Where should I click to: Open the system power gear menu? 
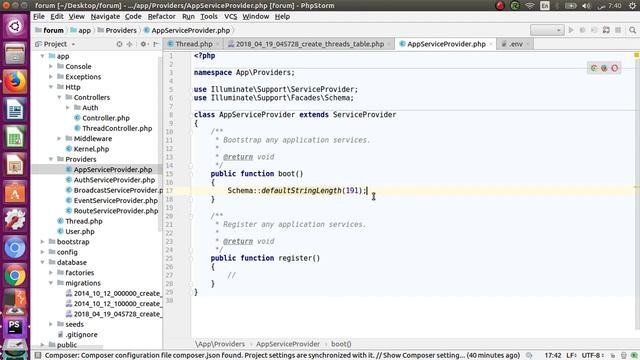(632, 6)
